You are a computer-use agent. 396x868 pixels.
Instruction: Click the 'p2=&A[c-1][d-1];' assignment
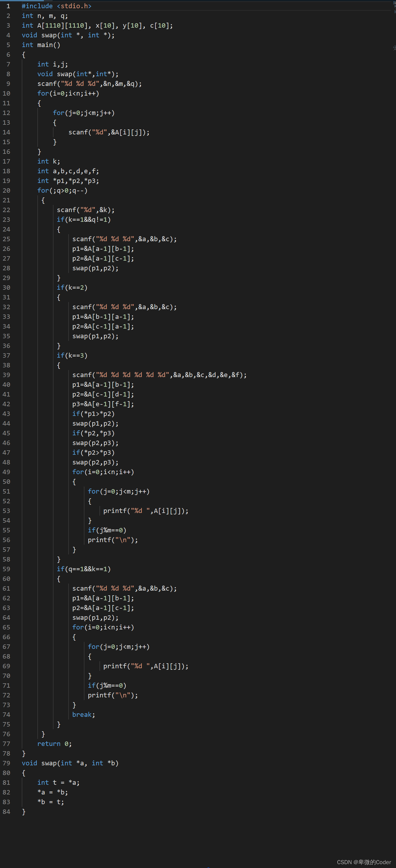point(103,394)
